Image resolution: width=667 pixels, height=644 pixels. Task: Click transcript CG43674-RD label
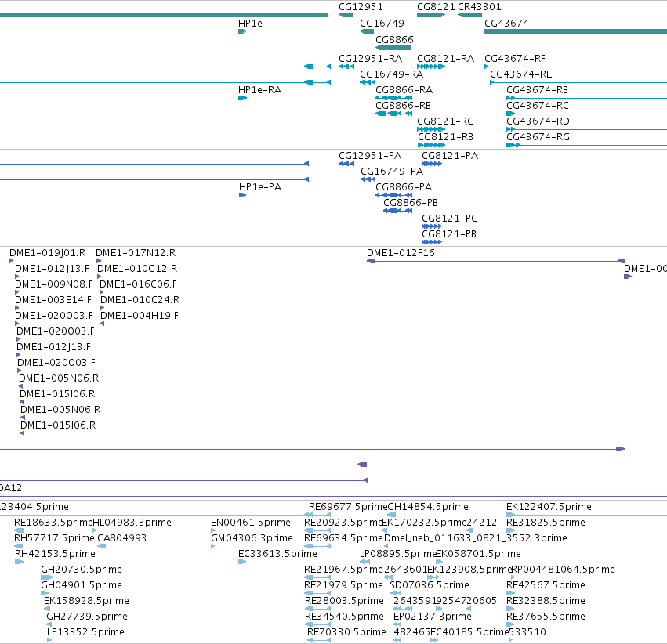pos(538,121)
